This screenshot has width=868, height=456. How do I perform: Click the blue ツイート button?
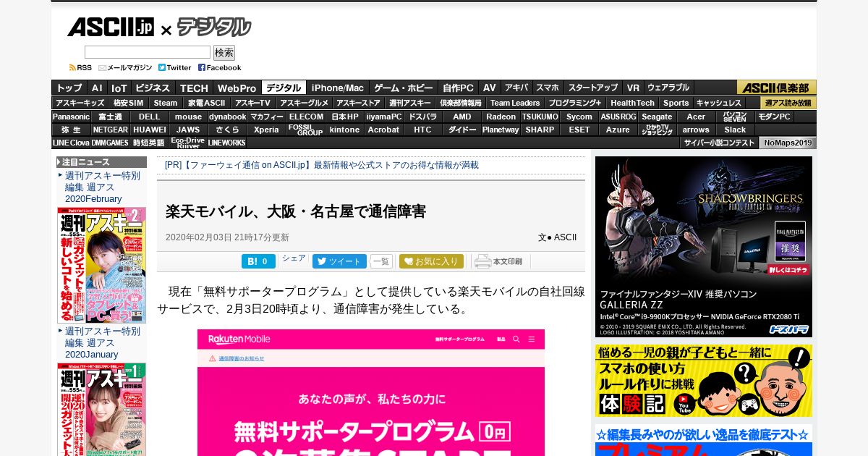tap(339, 261)
